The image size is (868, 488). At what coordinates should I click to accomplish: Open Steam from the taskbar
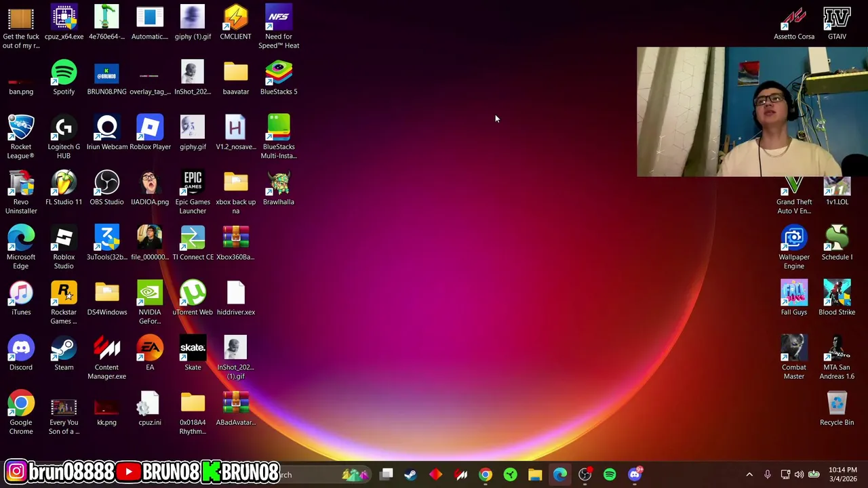[410, 474]
